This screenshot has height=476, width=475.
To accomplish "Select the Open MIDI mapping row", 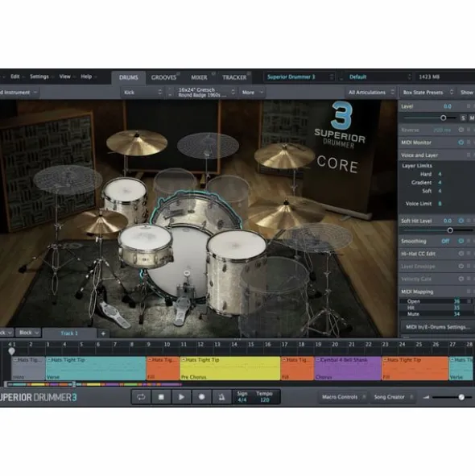I will pos(436,301).
